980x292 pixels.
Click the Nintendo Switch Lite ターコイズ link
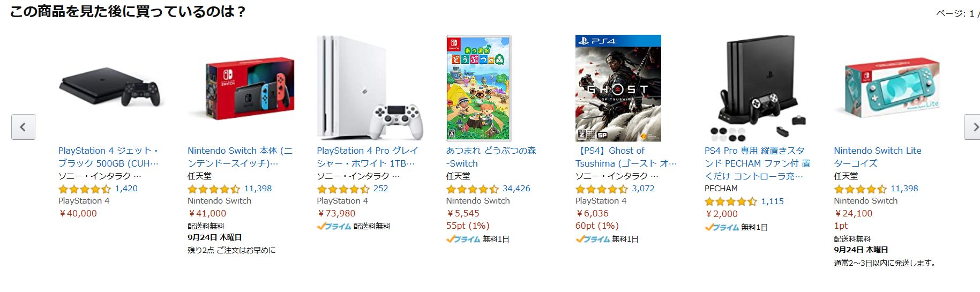[877, 157]
